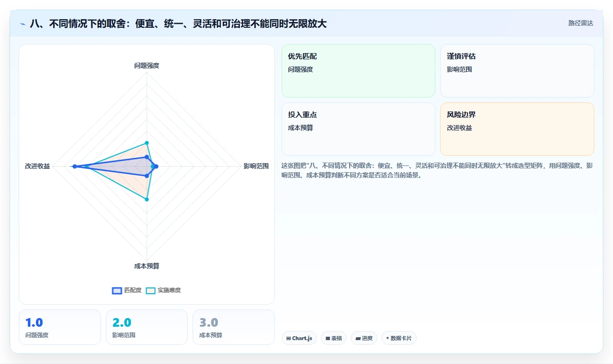Open the 谨慎评估 card
613x364 pixels.
point(517,71)
